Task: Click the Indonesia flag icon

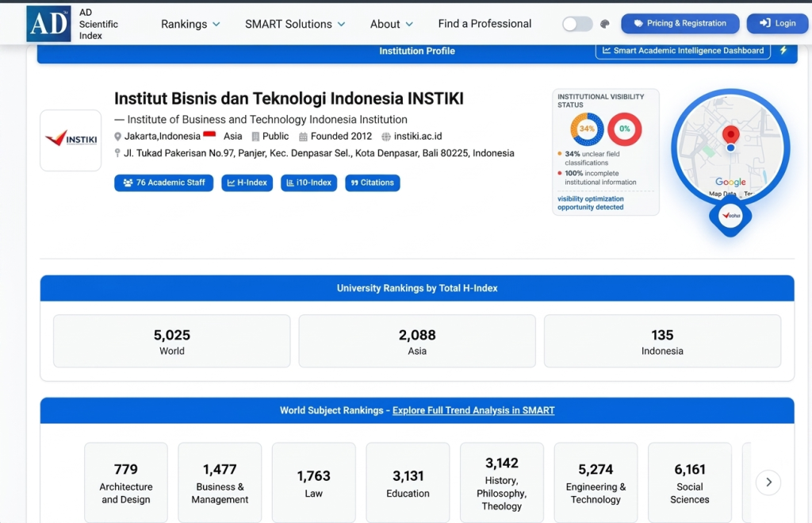Action: coord(209,135)
